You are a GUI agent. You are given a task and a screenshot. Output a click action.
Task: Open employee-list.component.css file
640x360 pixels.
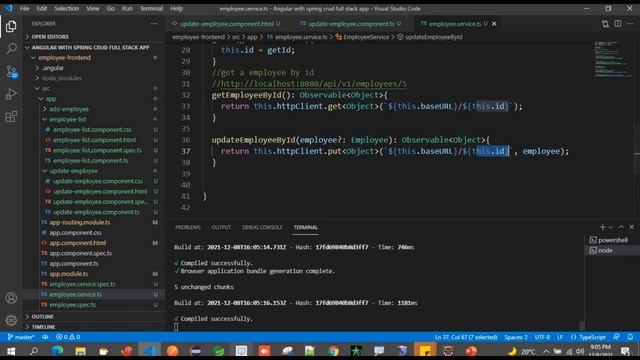pyautogui.click(x=92, y=129)
